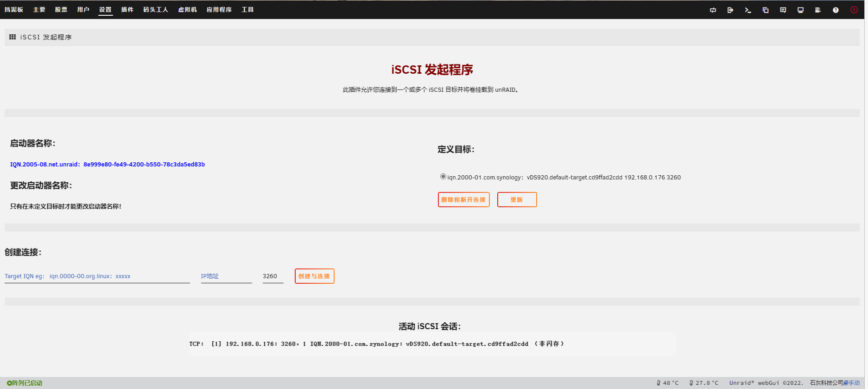This screenshot has height=389, width=868.
Task: Click the terminal icon in top bar
Action: click(x=748, y=10)
